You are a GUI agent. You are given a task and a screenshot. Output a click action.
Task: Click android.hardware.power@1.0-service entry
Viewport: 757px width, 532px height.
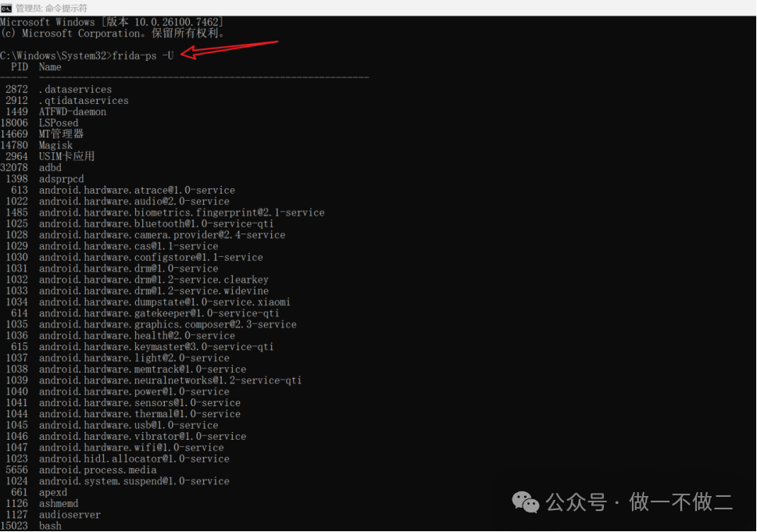(134, 391)
